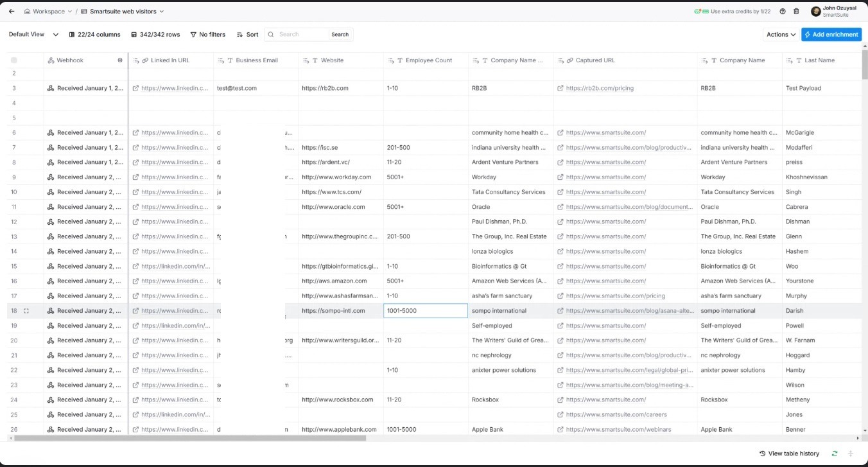868x467 pixels.
Task: Open smartsuite.com/webinars link in row 26
Action: coord(618,430)
